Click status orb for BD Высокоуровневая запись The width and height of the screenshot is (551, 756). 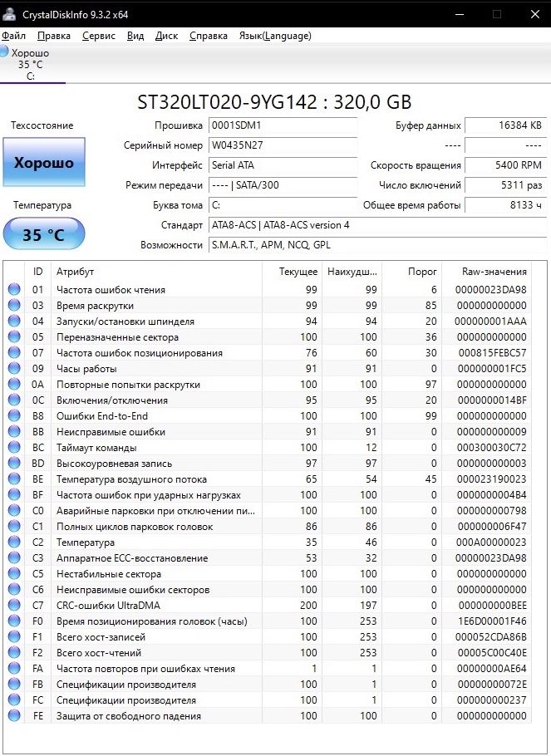click(x=14, y=463)
